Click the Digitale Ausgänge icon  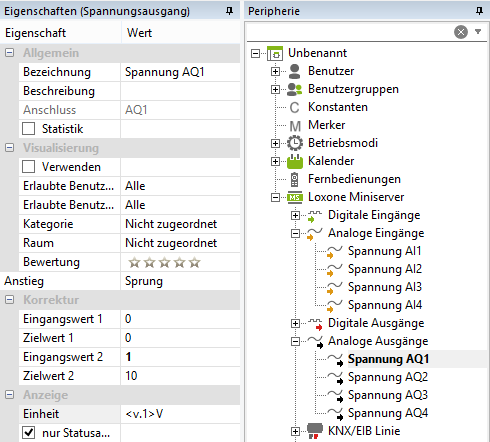315,324
